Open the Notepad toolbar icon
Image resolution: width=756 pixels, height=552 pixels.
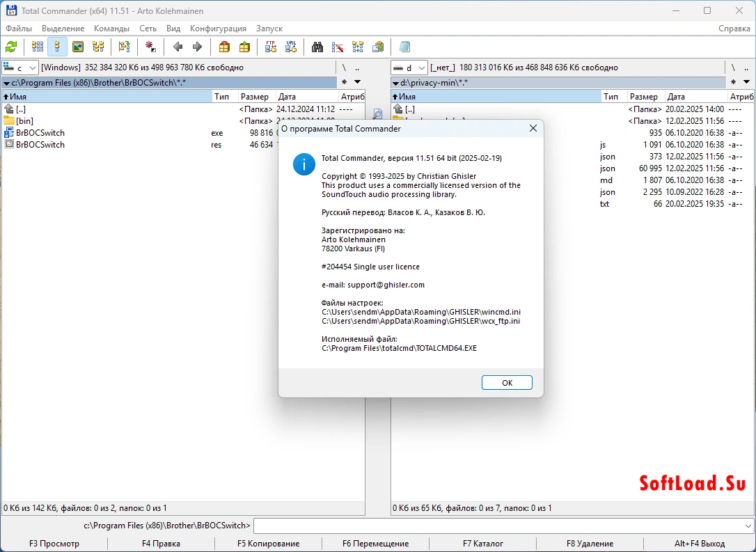(404, 47)
